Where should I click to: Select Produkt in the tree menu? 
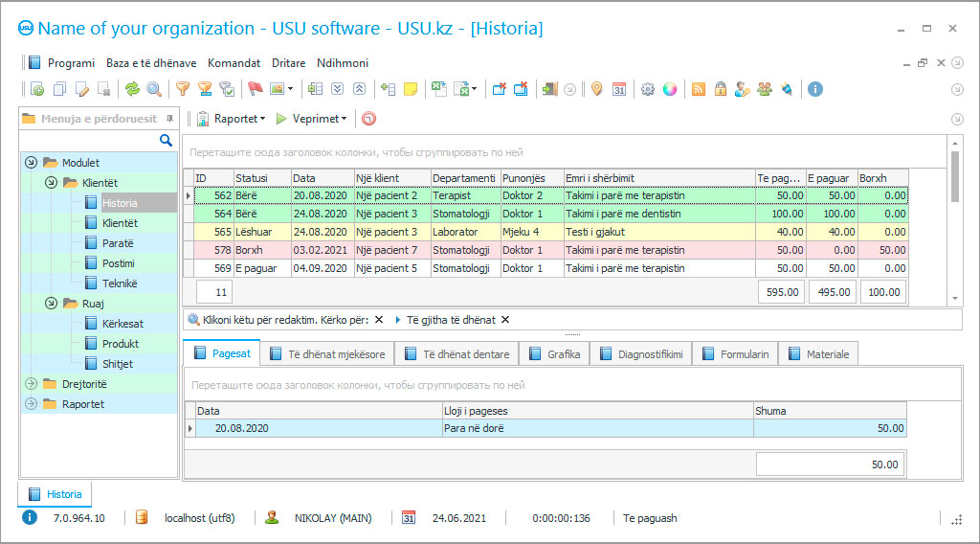(x=121, y=344)
